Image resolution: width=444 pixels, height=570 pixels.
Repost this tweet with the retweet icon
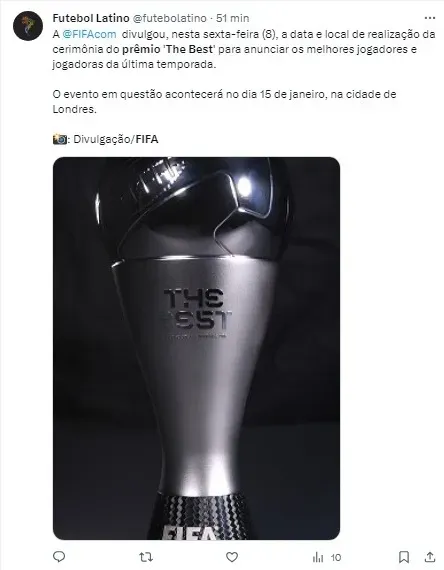pos(146,557)
